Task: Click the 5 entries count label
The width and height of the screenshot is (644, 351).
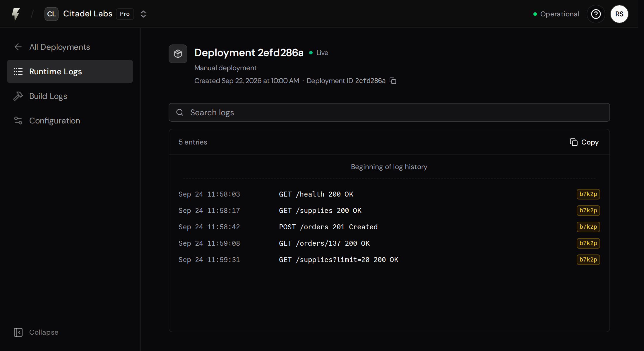Action: click(193, 142)
